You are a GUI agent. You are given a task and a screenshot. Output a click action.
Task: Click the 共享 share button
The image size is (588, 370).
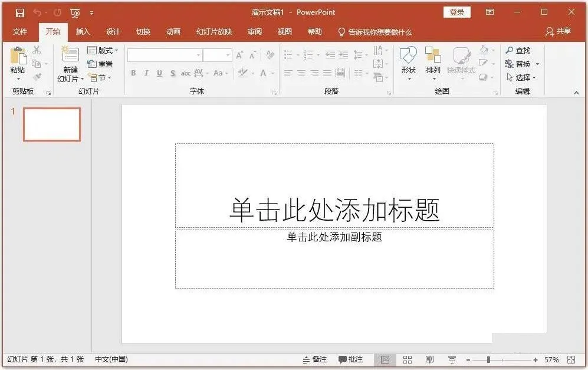(x=558, y=31)
